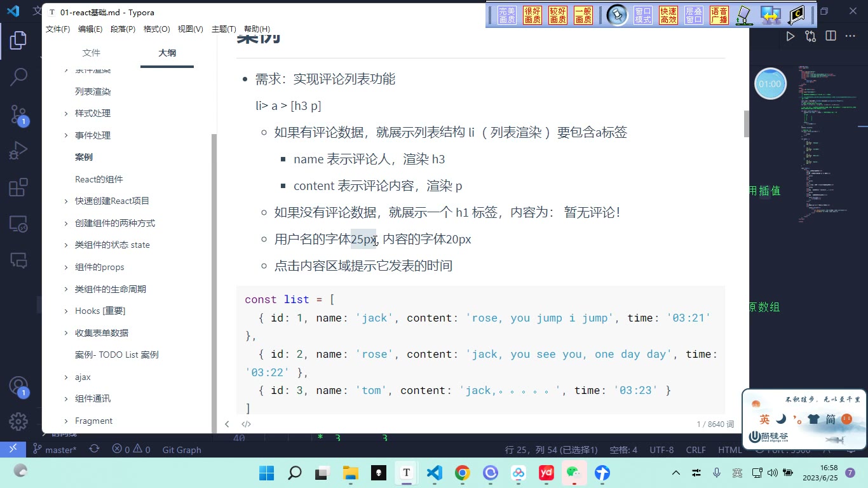Click the Run code play icon
868x488 pixels.
click(x=790, y=36)
